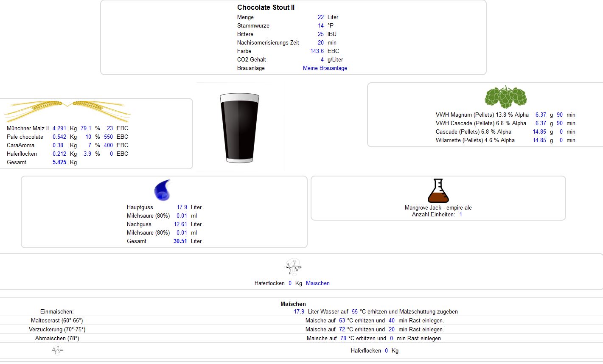This screenshot has height=364, width=603.
Task: Click Münchner Malz II weight 4.291
Action: [x=59, y=128]
